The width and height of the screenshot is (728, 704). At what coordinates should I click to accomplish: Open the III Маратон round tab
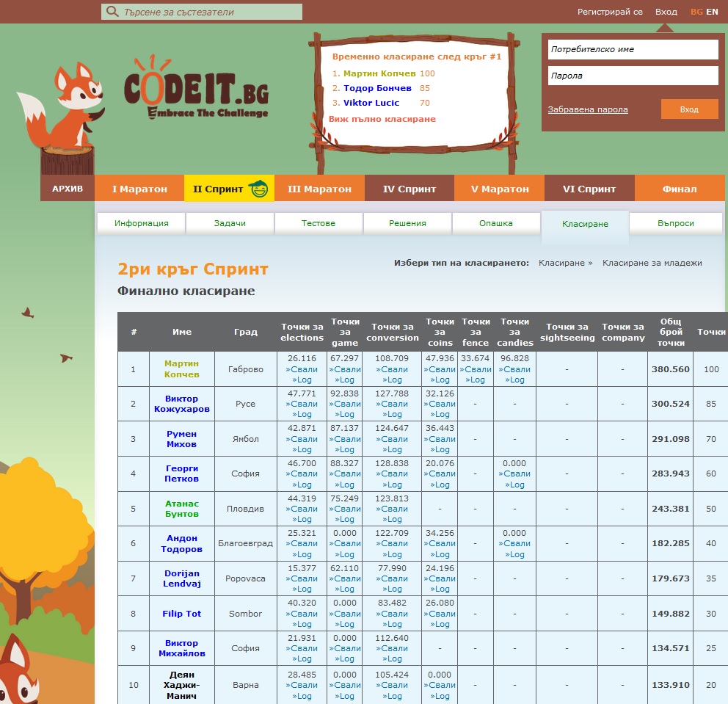(319, 189)
